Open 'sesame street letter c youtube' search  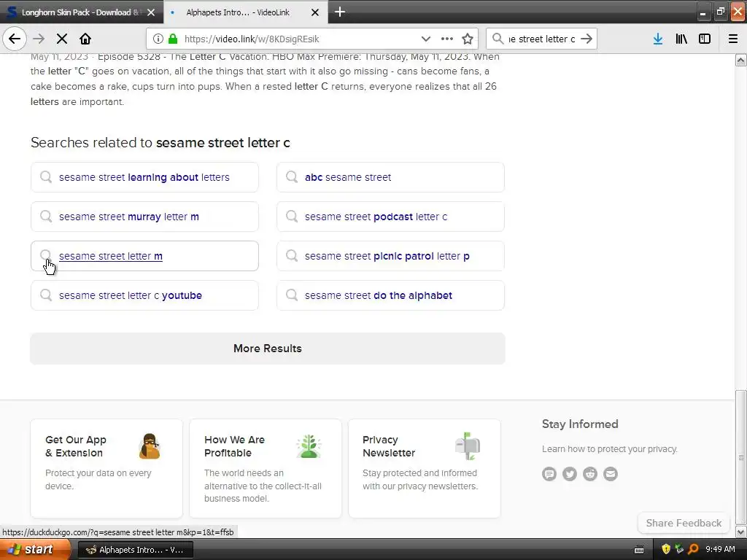point(145,295)
